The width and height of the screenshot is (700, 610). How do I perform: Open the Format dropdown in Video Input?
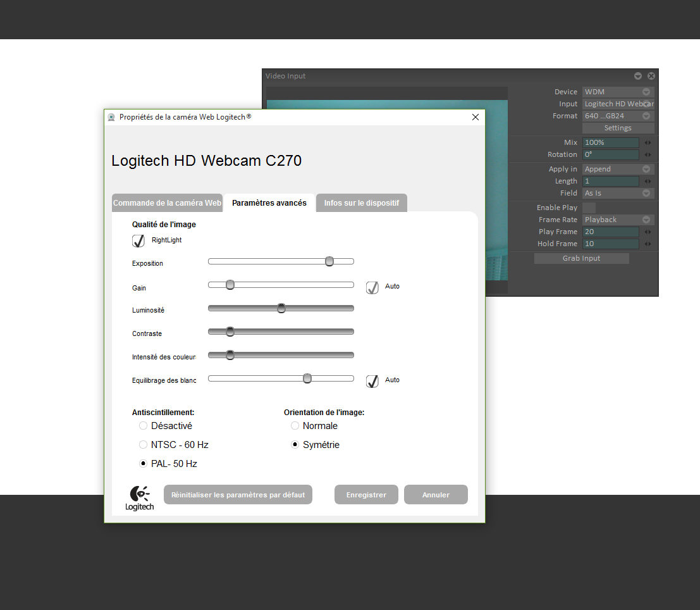click(x=618, y=116)
